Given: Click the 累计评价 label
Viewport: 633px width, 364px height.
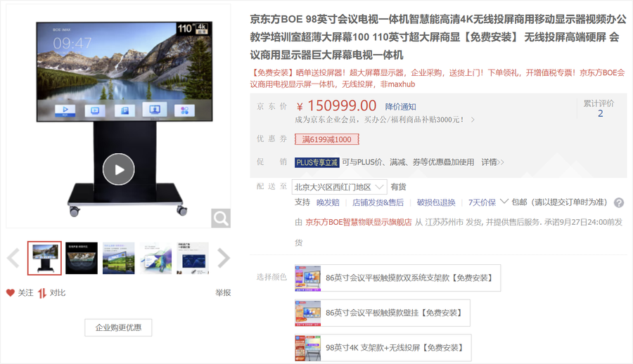Looking at the screenshot, I should pyautogui.click(x=599, y=103).
